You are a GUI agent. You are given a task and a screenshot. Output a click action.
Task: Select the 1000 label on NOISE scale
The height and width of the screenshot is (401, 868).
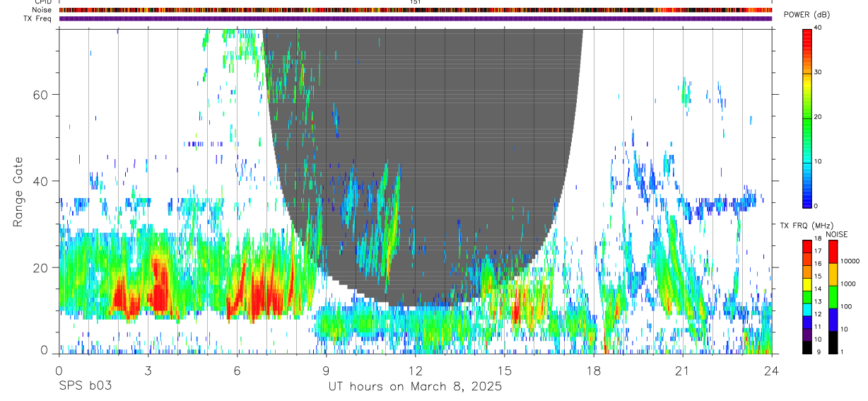coord(848,284)
